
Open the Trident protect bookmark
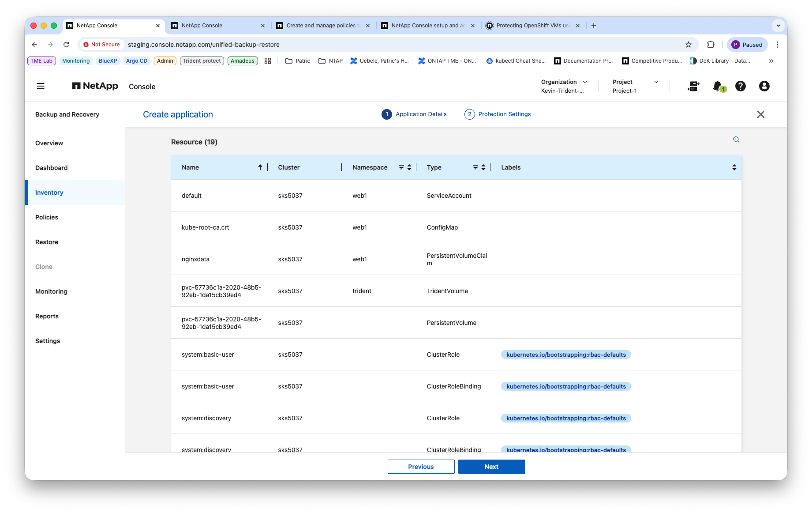(x=202, y=61)
